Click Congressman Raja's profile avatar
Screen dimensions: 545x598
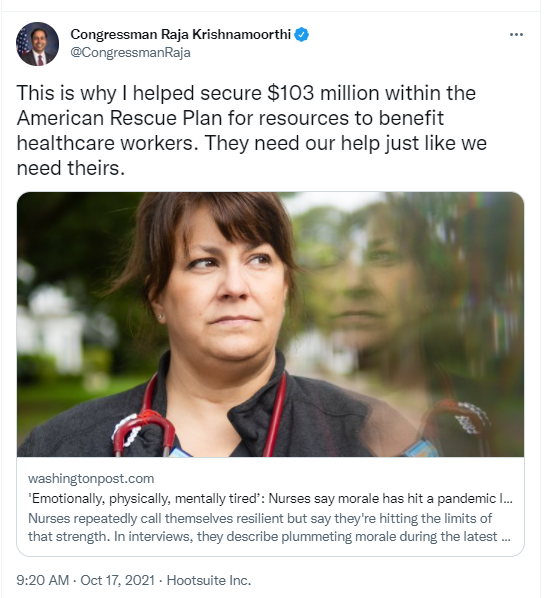point(37,43)
